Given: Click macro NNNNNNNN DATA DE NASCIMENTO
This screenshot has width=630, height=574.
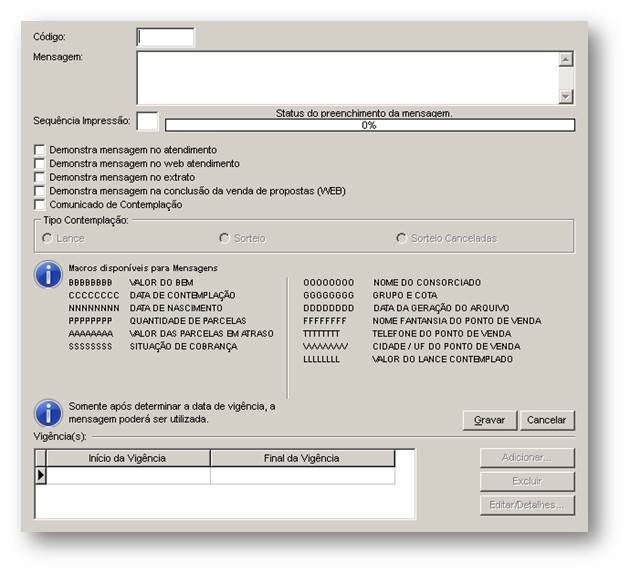Looking at the screenshot, I should point(145,308).
